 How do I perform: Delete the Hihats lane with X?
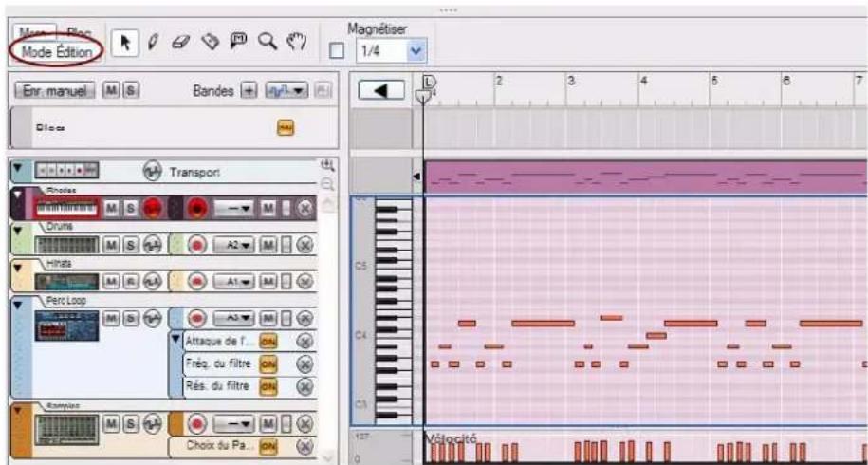tap(305, 281)
